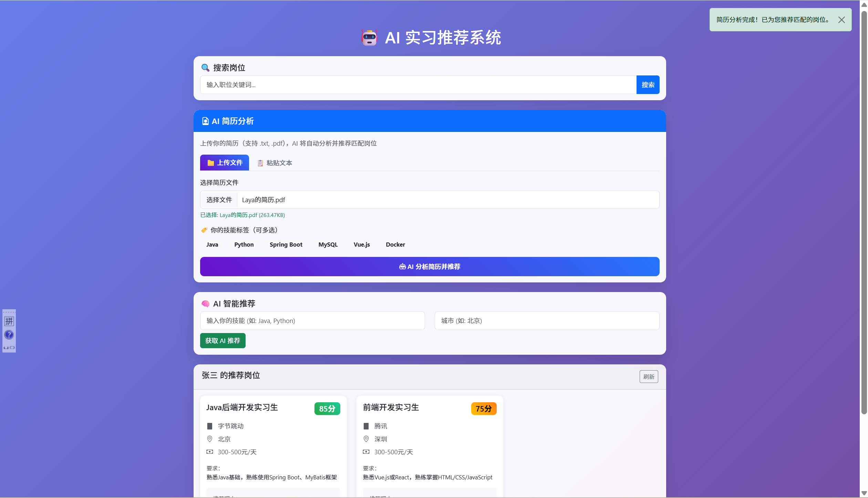868x498 pixels.
Task: Click the 张三 的推荐岗位 heading
Action: (231, 375)
